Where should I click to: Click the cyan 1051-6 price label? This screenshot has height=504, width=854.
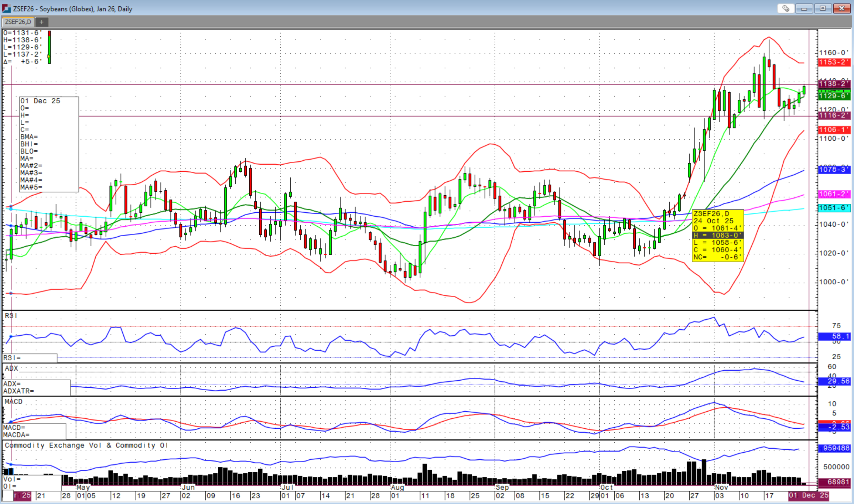pos(834,208)
